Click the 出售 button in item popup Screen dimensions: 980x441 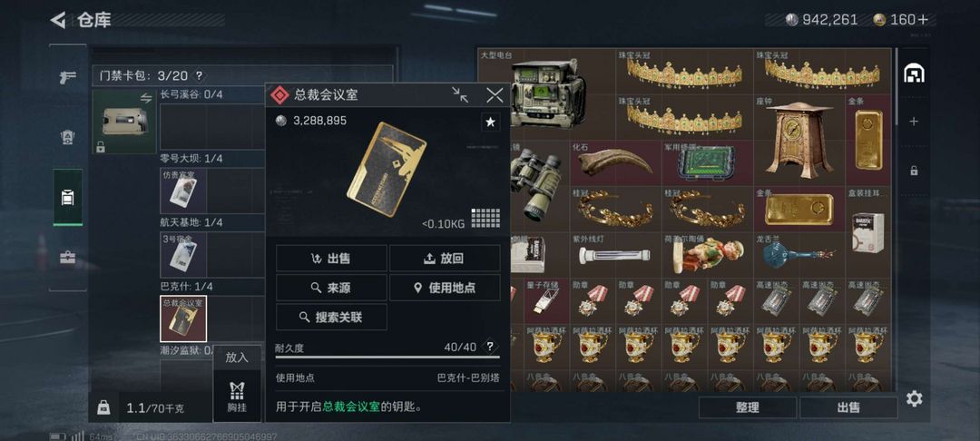[x=331, y=258]
